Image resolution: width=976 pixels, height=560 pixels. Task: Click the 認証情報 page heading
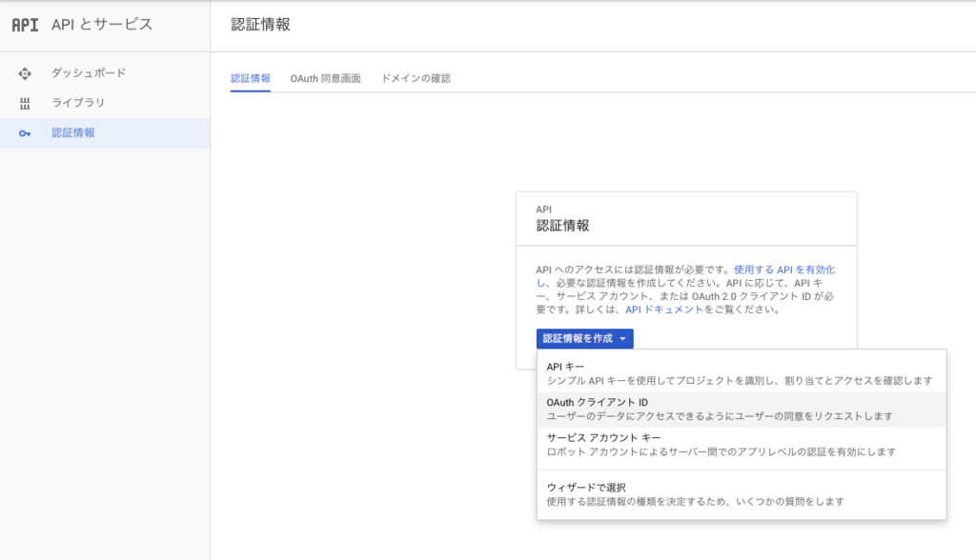(260, 24)
